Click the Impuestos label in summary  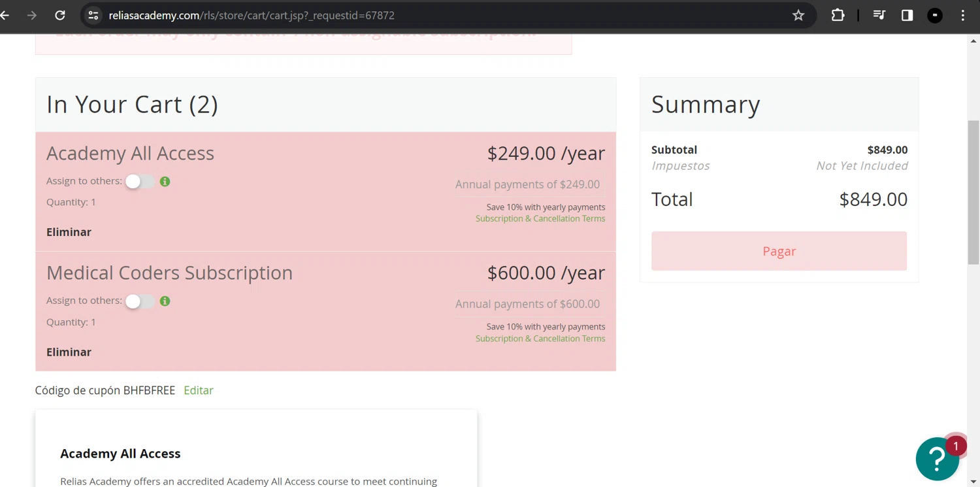coord(680,165)
